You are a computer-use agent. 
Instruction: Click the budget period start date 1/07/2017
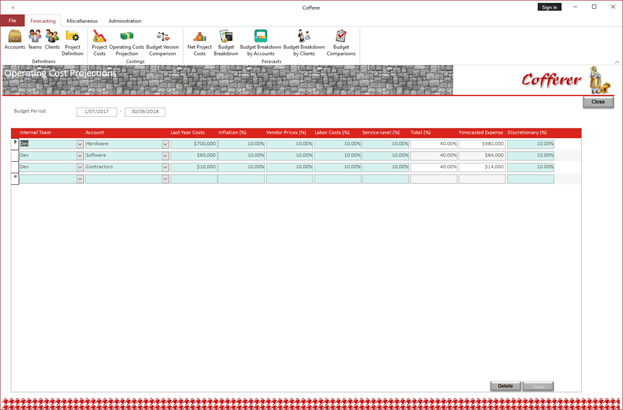pyautogui.click(x=97, y=112)
